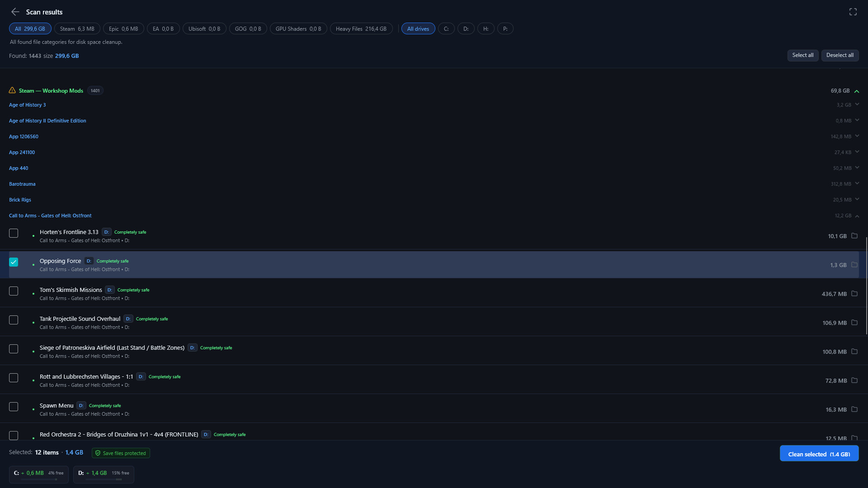This screenshot has width=868, height=488.
Task: Filter by All drives
Action: [418, 28]
